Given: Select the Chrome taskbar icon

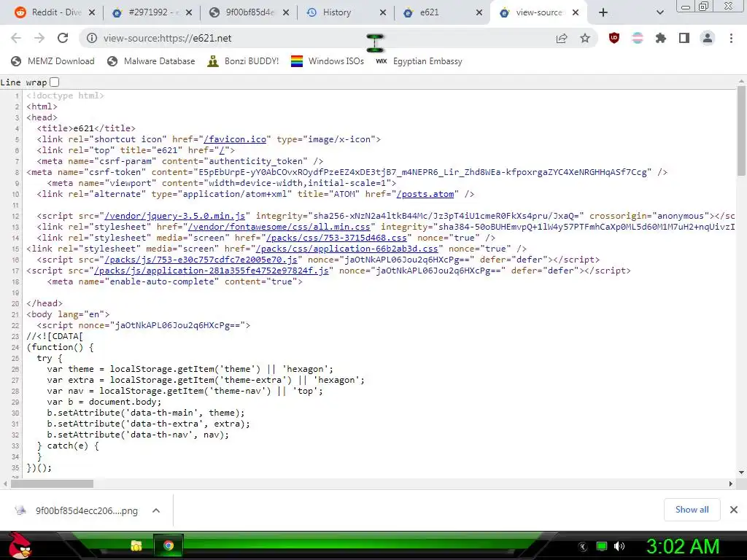Looking at the screenshot, I should click(169, 545).
